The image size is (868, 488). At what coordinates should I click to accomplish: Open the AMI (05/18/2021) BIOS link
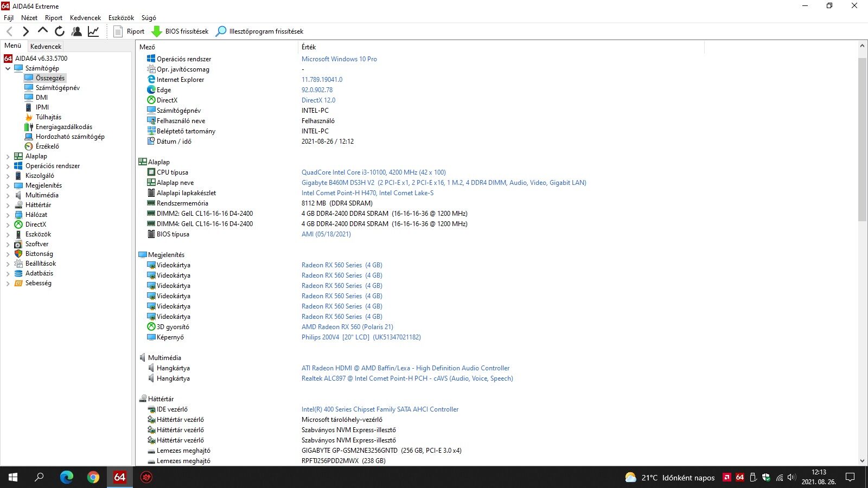(x=326, y=234)
